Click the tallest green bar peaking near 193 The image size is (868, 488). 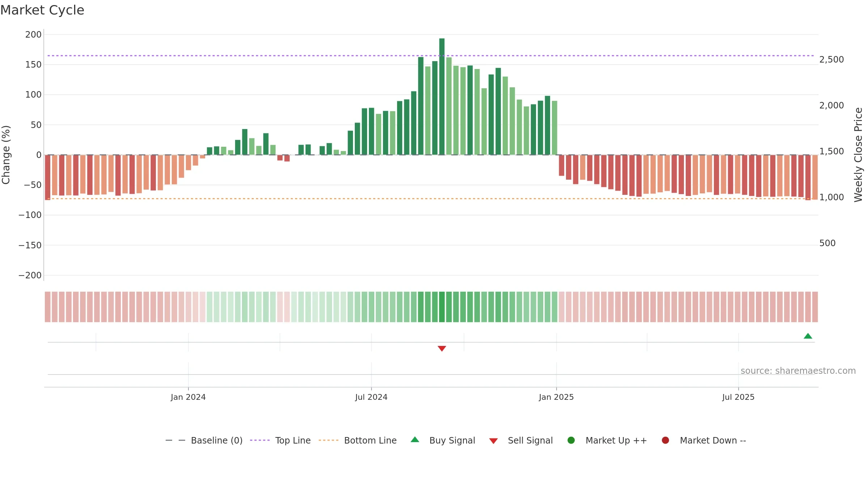[442, 97]
